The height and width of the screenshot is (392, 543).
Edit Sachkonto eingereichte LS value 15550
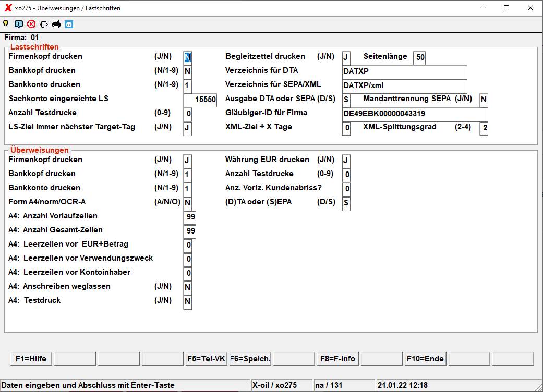[200, 100]
